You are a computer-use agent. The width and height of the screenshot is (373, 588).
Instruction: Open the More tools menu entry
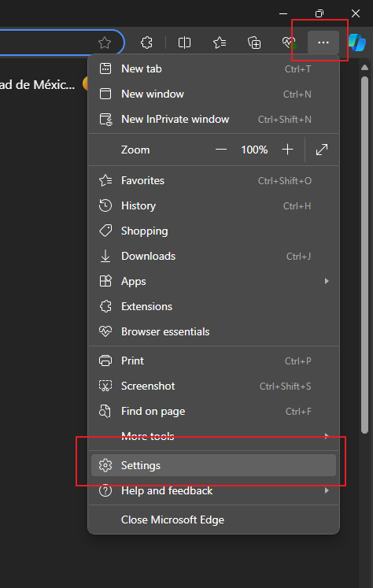[x=214, y=436]
